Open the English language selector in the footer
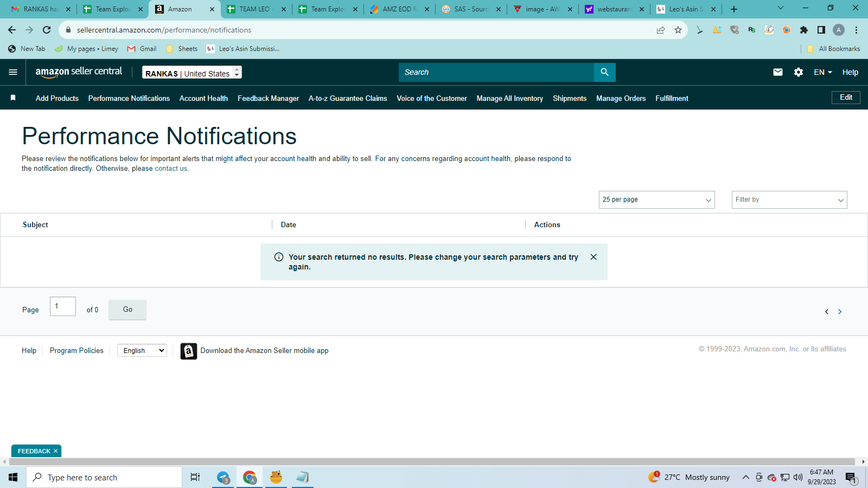The image size is (868, 488). 142,351
